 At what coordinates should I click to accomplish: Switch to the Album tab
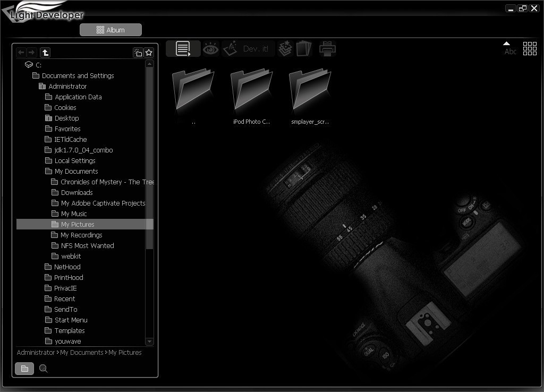point(110,30)
